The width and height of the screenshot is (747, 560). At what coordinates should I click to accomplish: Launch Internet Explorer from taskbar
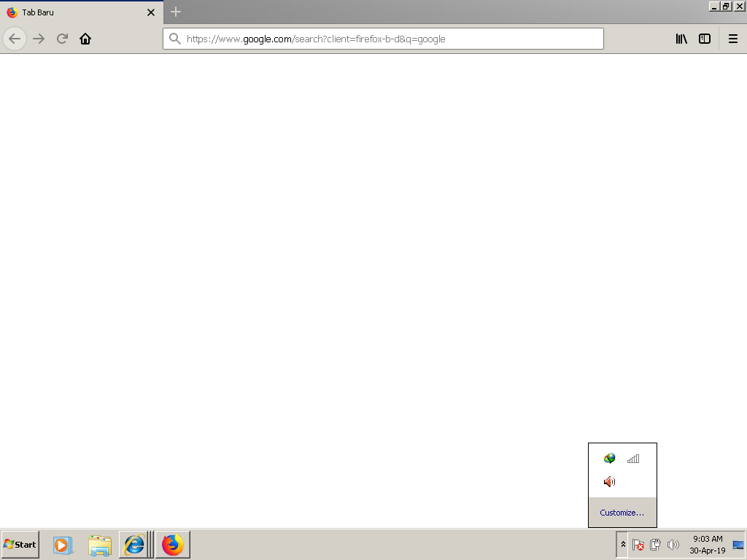click(x=134, y=544)
